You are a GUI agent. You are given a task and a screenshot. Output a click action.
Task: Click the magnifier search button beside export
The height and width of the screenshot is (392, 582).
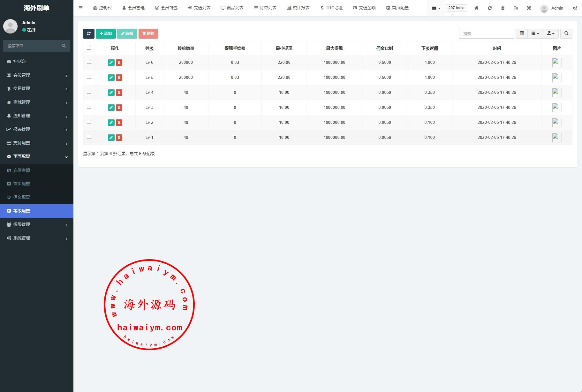[566, 34]
